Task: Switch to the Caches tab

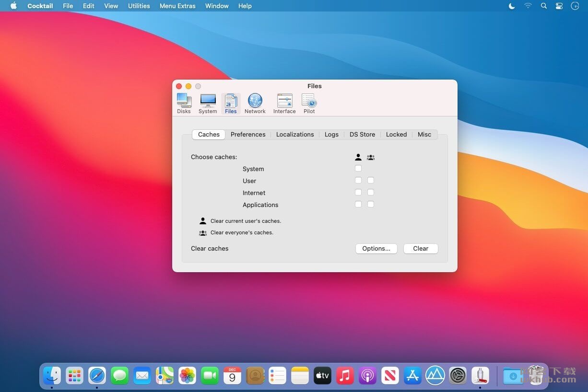Action: (x=209, y=135)
